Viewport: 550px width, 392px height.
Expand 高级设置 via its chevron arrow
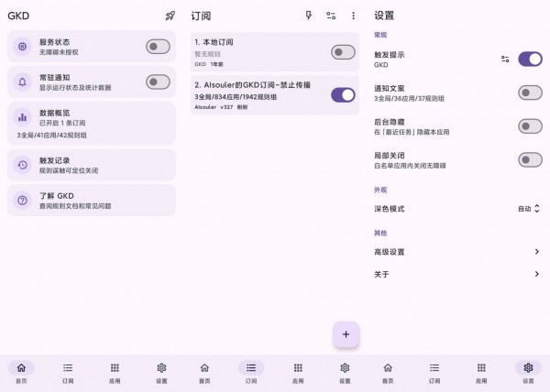(x=536, y=252)
